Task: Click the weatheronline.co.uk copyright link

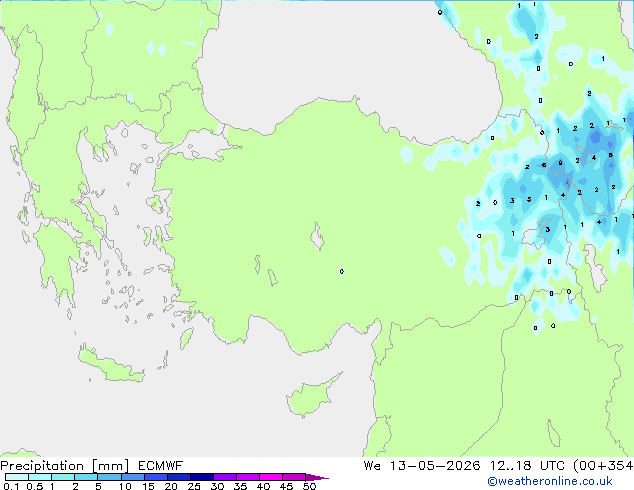Action: pyautogui.click(x=550, y=481)
